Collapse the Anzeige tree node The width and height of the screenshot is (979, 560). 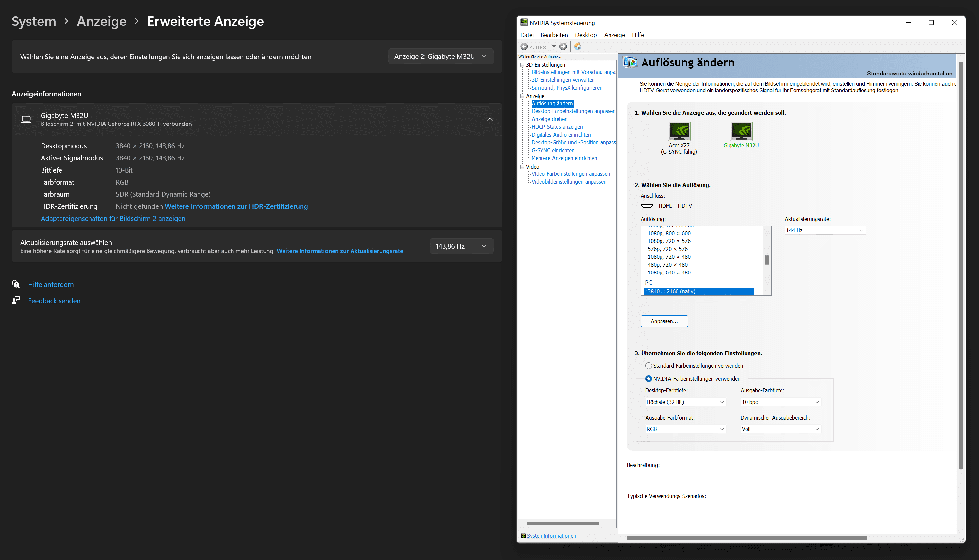pos(523,96)
